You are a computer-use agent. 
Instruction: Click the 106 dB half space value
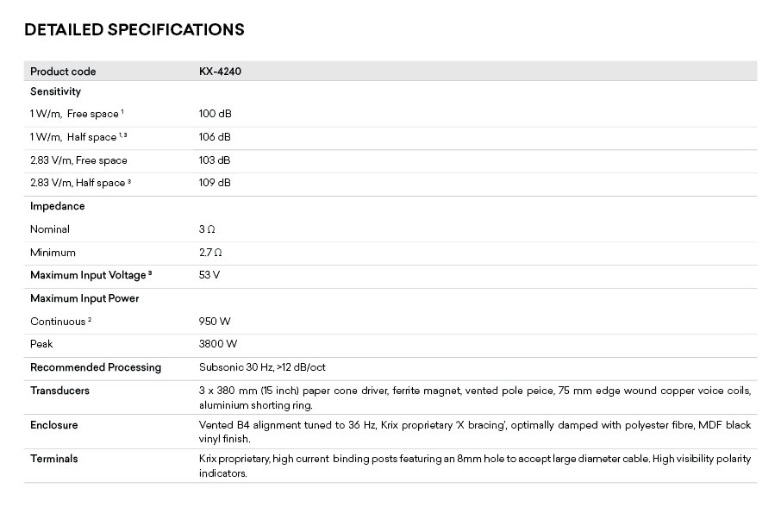215,137
